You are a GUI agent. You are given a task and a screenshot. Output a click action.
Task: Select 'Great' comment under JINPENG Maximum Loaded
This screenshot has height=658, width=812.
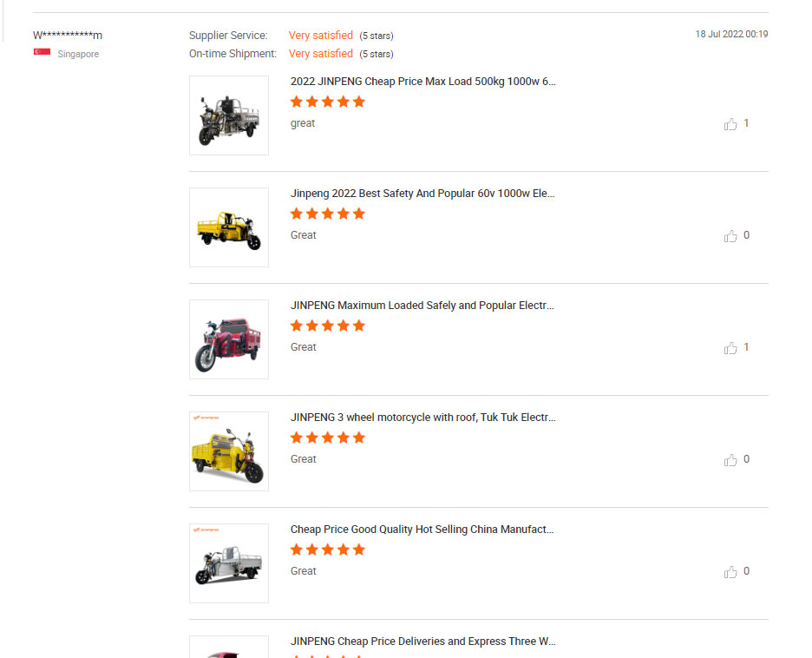tap(303, 346)
